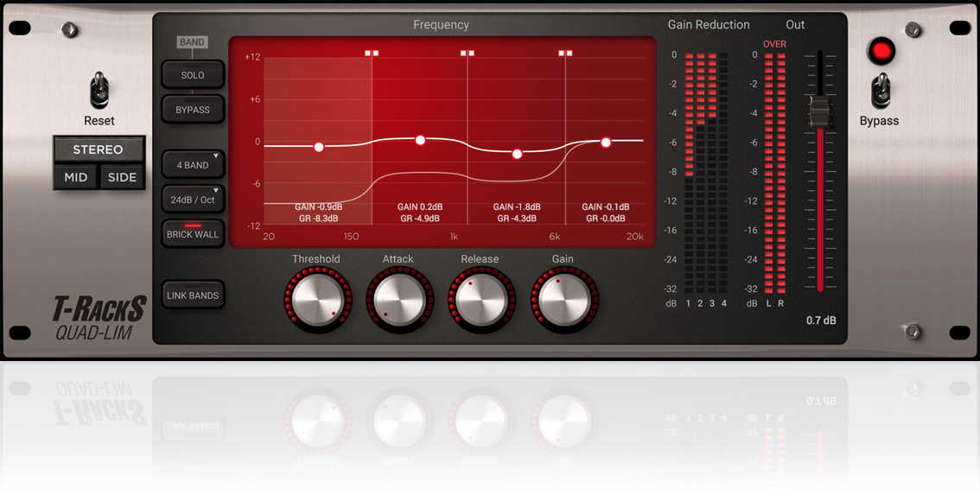Click the band SOLO button
Viewport: 980px width, 501px height.
(x=193, y=75)
